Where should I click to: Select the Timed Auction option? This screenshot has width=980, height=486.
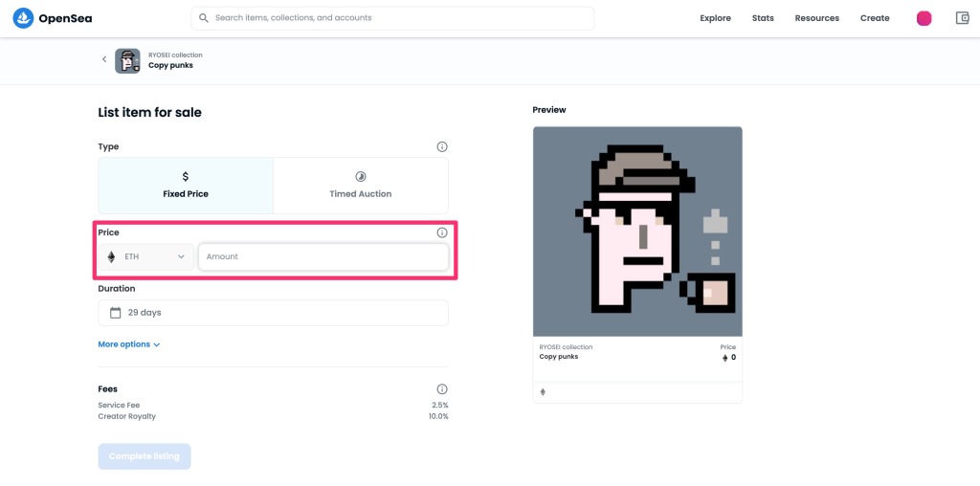point(361,186)
